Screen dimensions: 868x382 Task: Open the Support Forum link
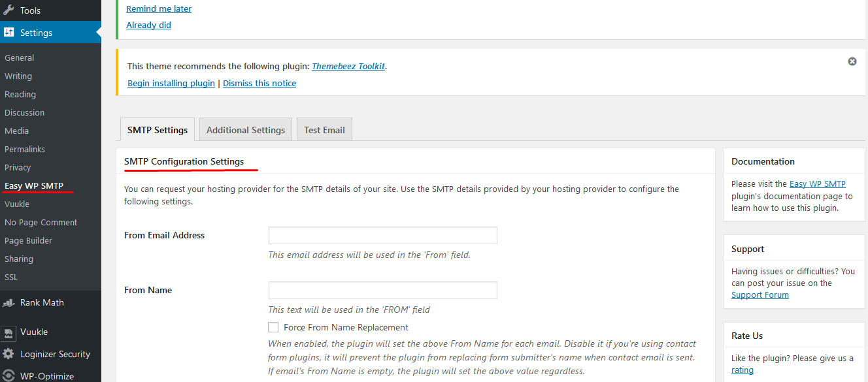coord(760,295)
